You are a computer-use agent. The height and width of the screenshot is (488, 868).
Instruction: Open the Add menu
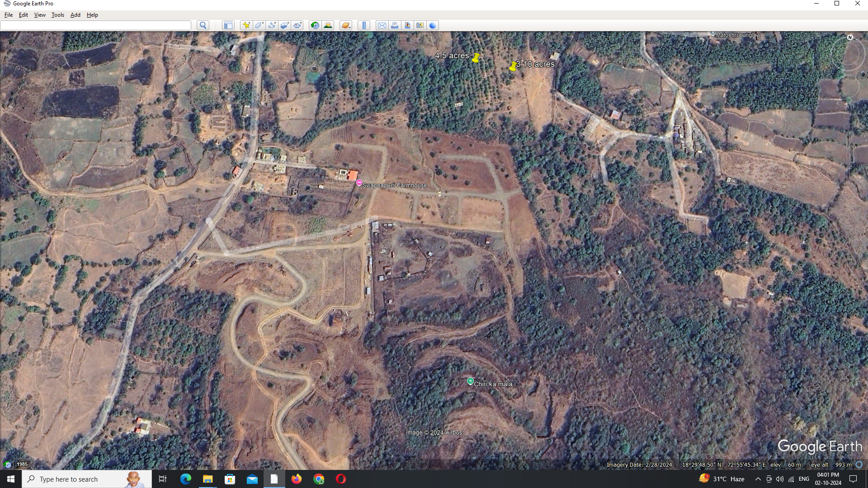pos(75,15)
